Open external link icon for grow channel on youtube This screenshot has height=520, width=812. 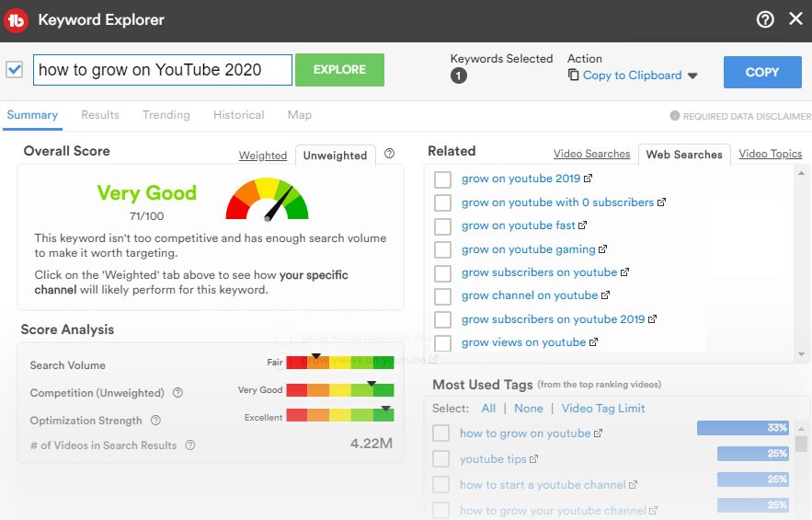605,295
